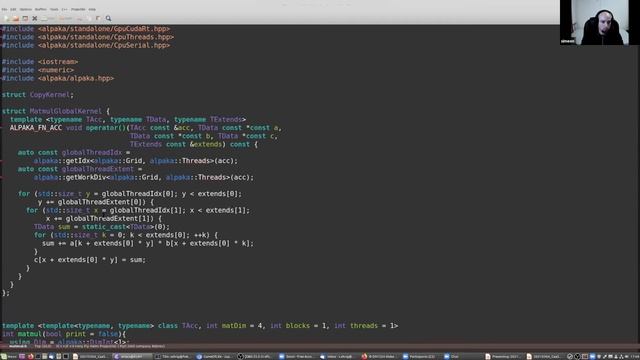Screen dimensions: 640x360
Task: Click the Undo toolbar icon
Action: [x=65, y=18]
